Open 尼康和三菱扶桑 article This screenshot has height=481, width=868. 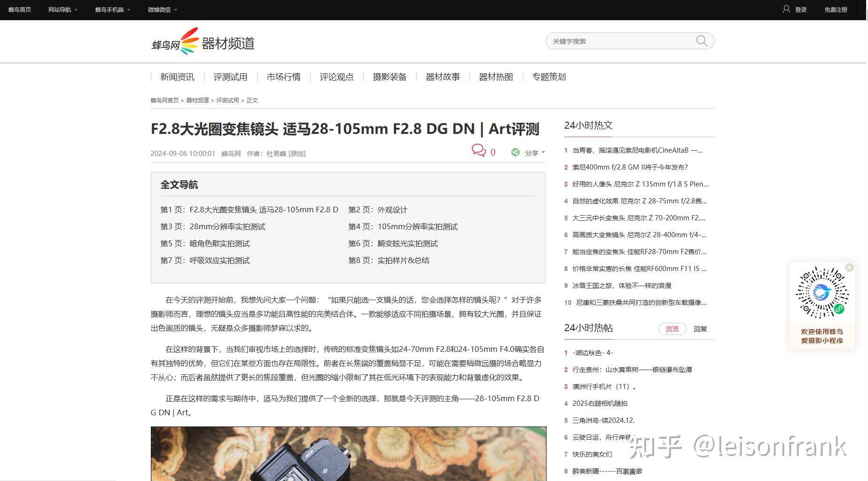[641, 303]
